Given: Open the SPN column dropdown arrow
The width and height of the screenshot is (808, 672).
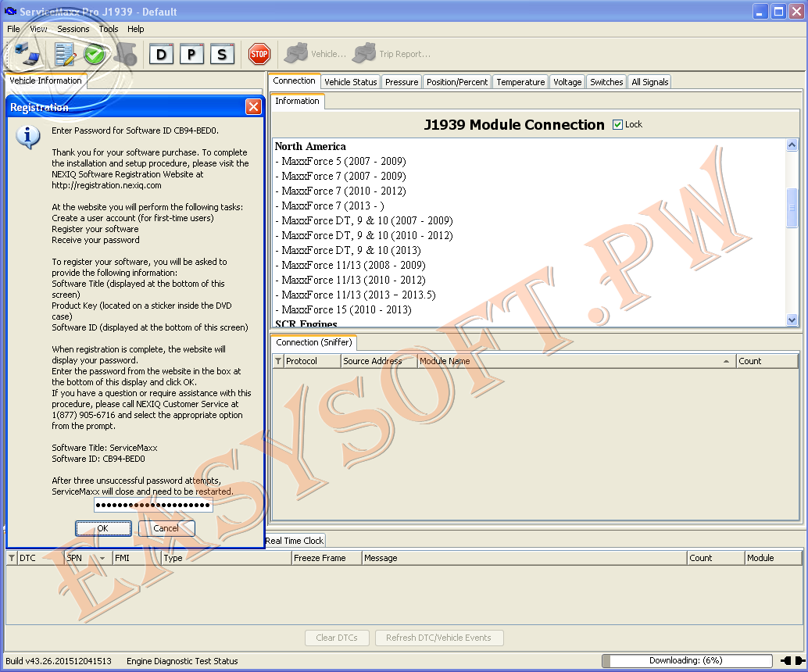Looking at the screenshot, I should pyautogui.click(x=102, y=558).
